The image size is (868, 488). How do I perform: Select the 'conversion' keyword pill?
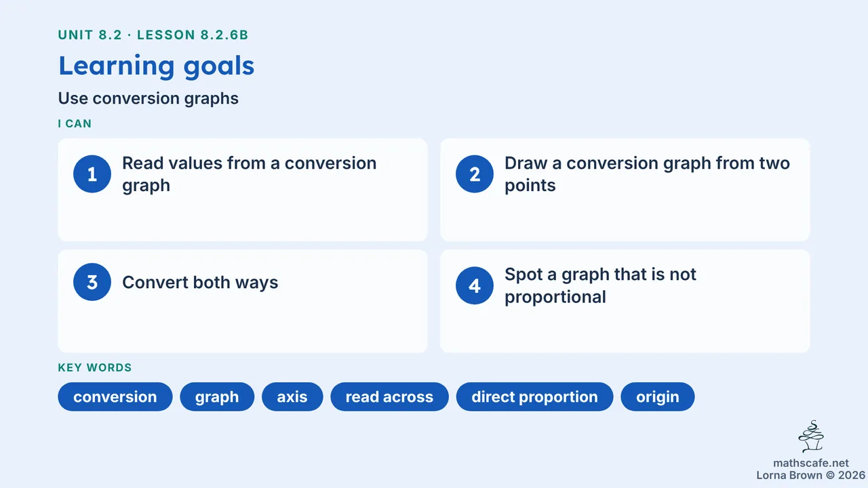pyautogui.click(x=115, y=396)
